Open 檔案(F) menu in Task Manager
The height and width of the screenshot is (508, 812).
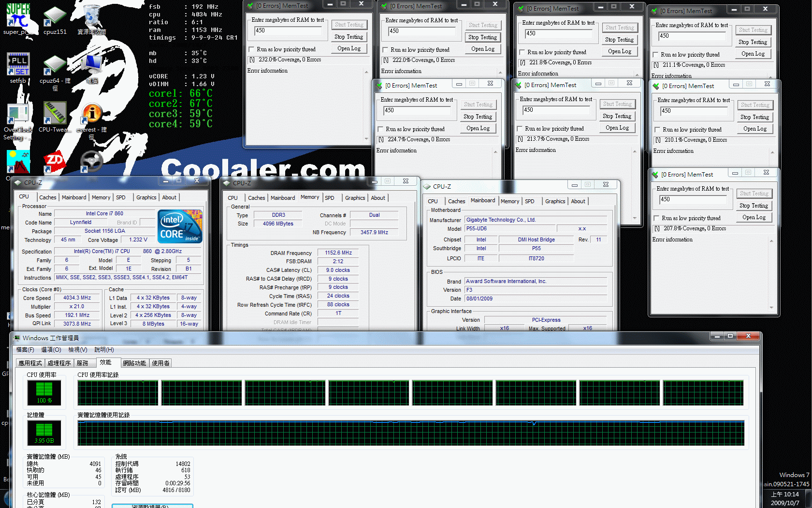click(25, 349)
